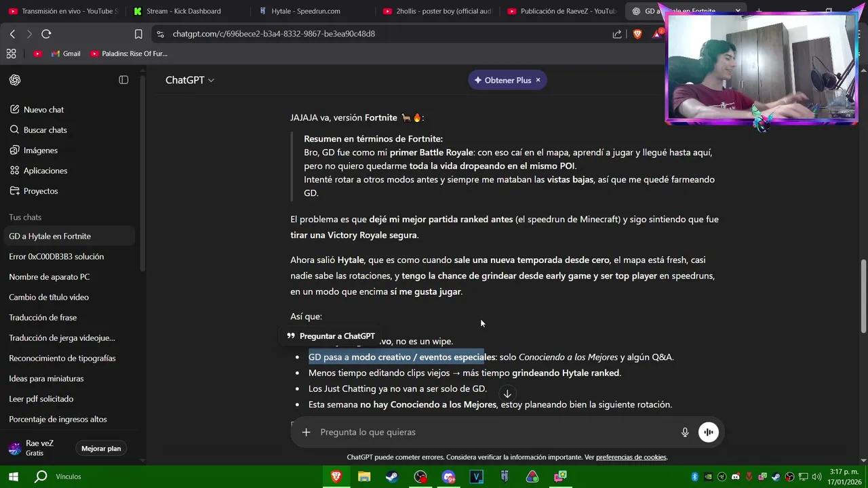Click the microphone dictation icon
868x488 pixels.
pyautogui.click(x=685, y=432)
